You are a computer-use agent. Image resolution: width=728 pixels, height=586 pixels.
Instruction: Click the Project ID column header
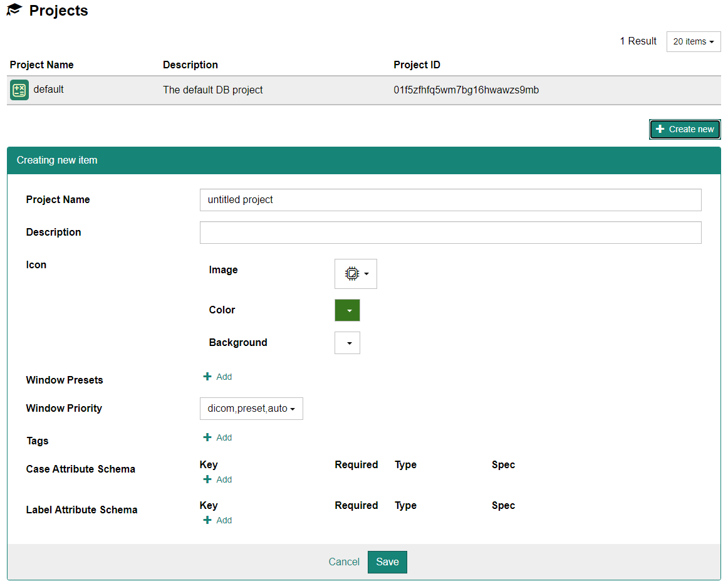click(x=417, y=65)
